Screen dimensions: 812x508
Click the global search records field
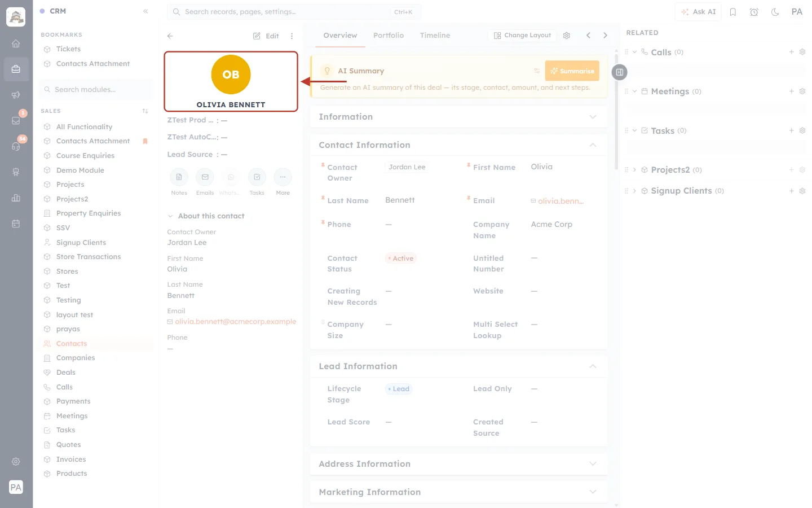[294, 12]
